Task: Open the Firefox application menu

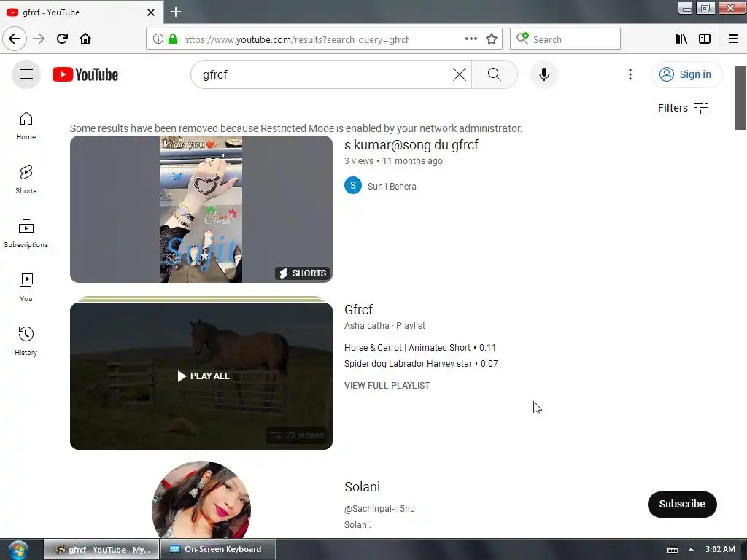Action: tap(732, 39)
